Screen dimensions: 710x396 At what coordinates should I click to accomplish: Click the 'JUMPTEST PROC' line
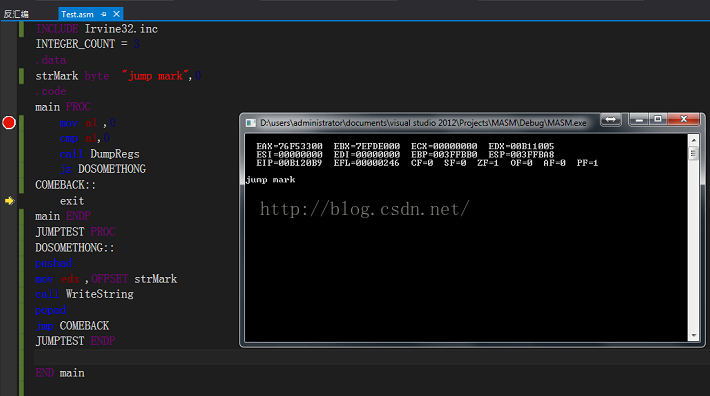click(x=75, y=232)
